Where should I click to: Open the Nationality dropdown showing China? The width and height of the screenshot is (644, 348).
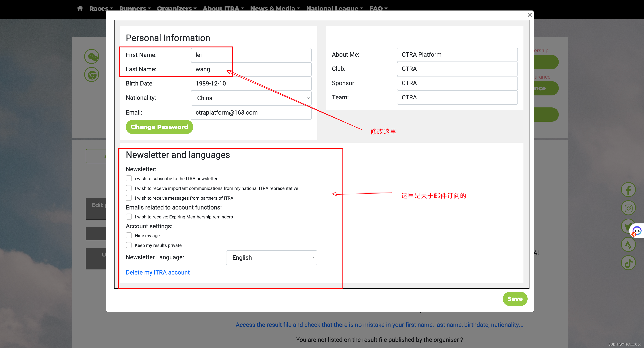point(251,98)
